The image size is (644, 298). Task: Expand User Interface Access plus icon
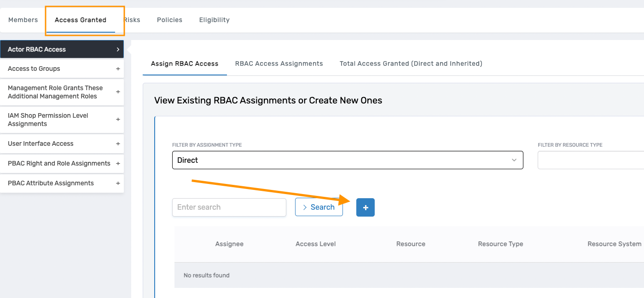tap(118, 144)
